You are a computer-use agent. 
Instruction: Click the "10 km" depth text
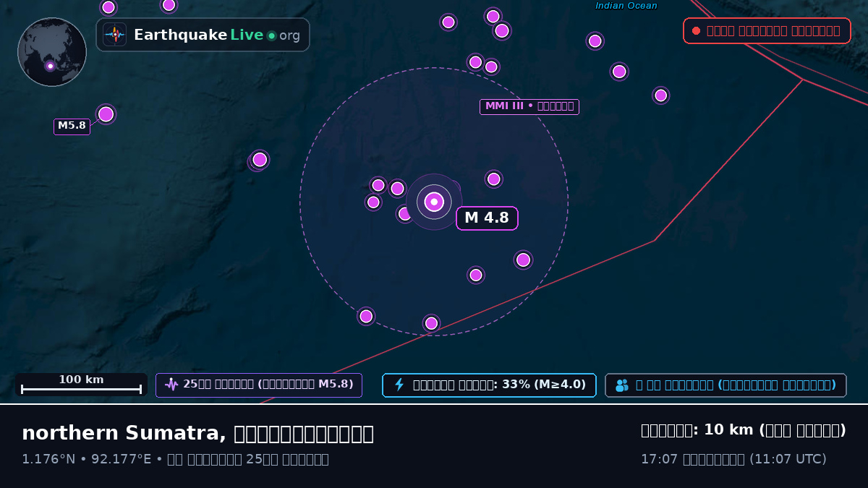pyautogui.click(x=728, y=430)
